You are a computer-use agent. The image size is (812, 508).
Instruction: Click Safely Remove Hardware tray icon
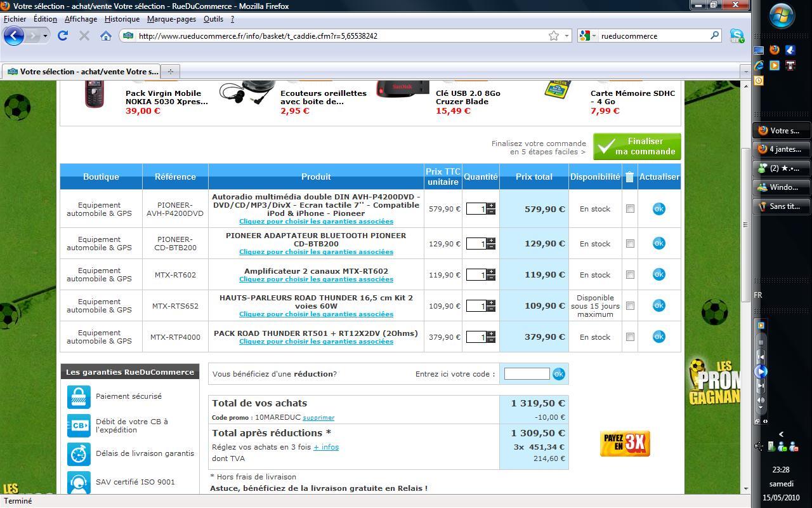[x=771, y=446]
